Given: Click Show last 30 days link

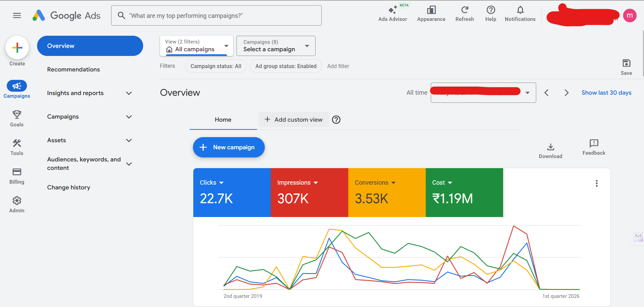Looking at the screenshot, I should (x=606, y=93).
